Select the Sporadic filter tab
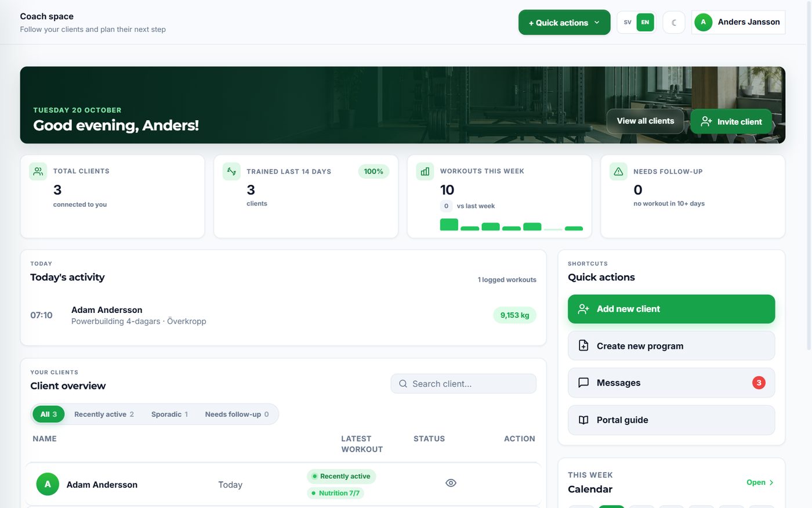Screen dimensions: 812x508 169,414
